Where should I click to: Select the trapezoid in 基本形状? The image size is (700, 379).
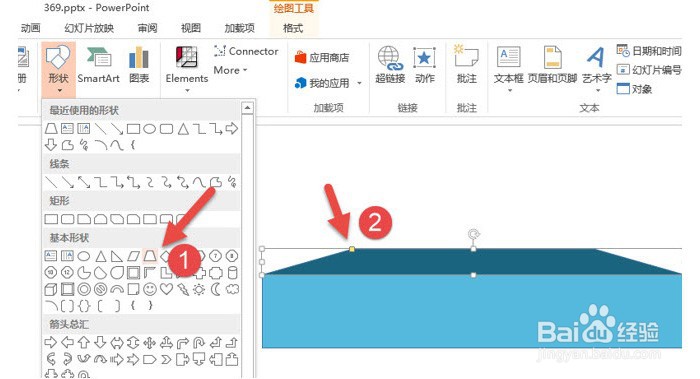click(x=150, y=256)
